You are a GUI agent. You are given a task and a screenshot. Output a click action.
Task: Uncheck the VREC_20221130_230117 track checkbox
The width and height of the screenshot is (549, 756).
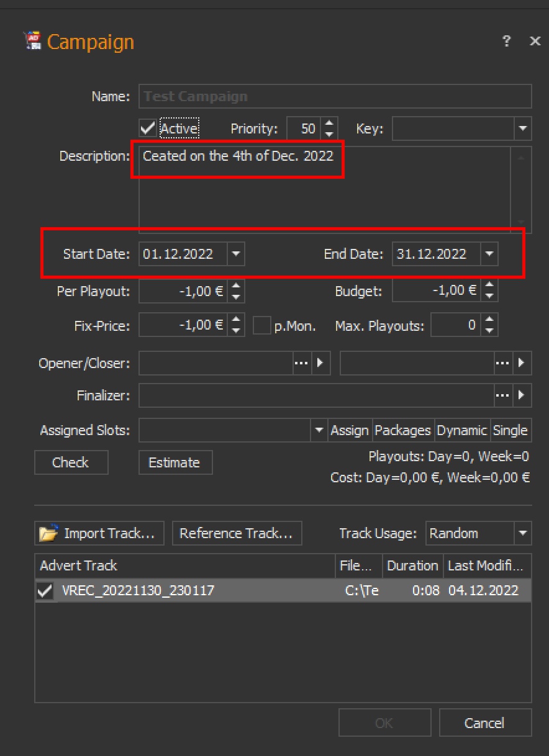(45, 591)
